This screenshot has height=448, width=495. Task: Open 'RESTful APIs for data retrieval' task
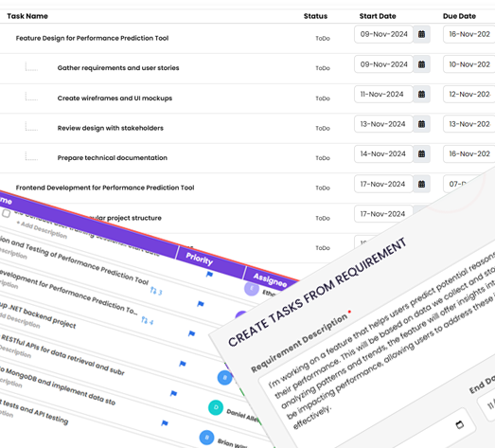coord(62,355)
